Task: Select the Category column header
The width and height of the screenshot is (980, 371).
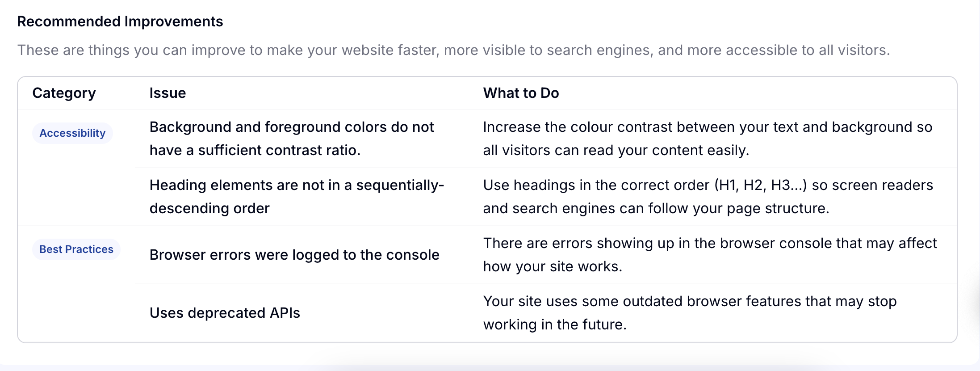Action: 64,93
